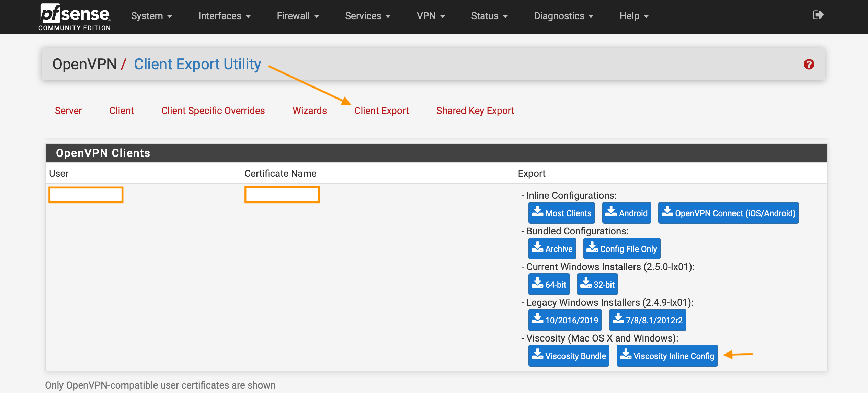Open the Diagnostics dropdown
This screenshot has height=393, width=868.
[x=563, y=16]
